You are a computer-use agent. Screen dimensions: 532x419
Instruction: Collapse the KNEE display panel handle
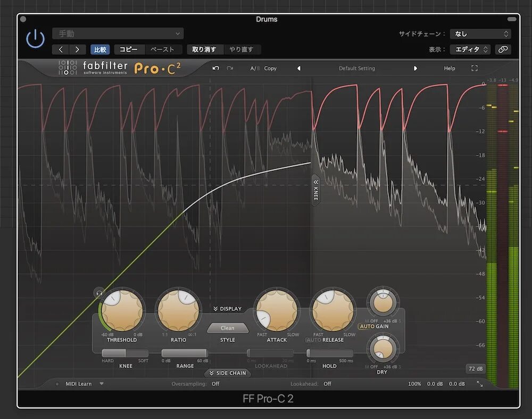(315, 190)
